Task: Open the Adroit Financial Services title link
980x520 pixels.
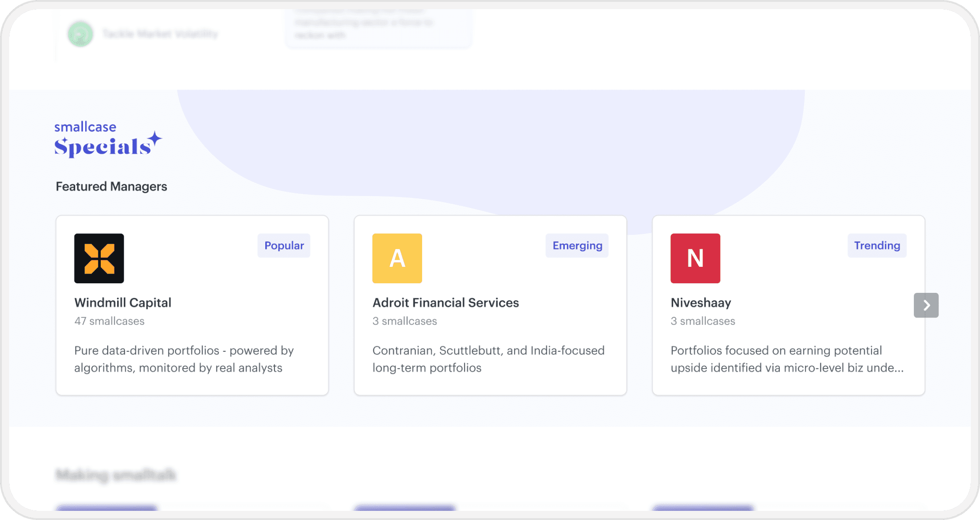Action: [x=445, y=302]
